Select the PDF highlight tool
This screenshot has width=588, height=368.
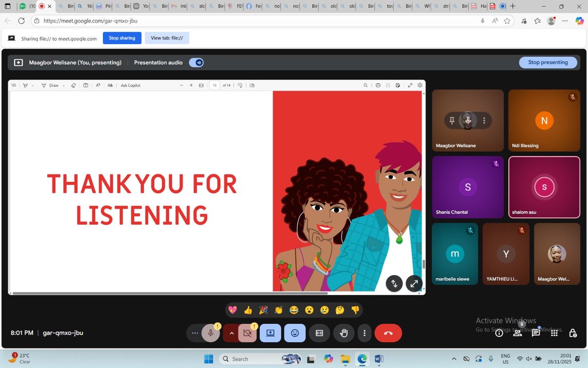click(25, 85)
